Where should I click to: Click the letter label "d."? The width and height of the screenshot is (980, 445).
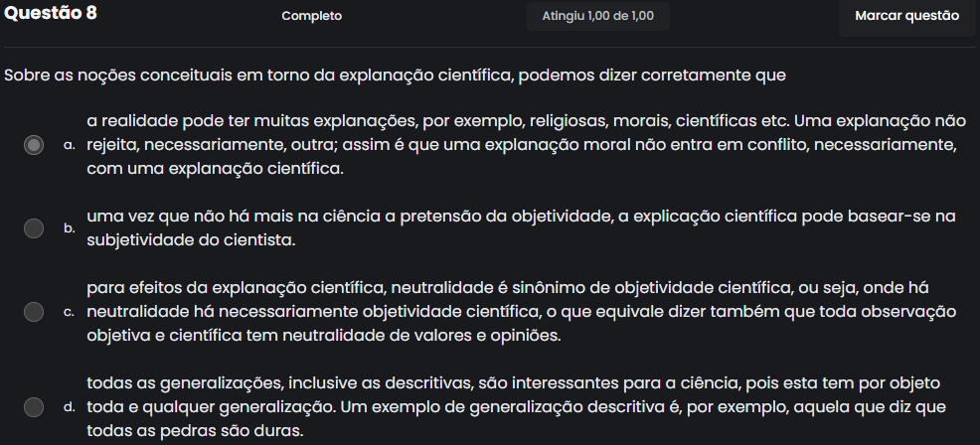69,408
